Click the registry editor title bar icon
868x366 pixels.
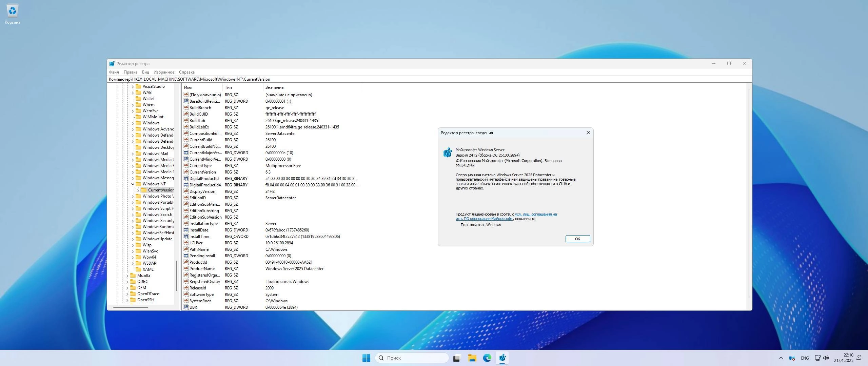tap(112, 64)
